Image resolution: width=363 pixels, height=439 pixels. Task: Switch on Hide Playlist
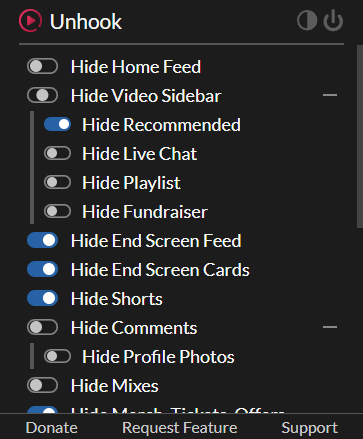(x=57, y=182)
